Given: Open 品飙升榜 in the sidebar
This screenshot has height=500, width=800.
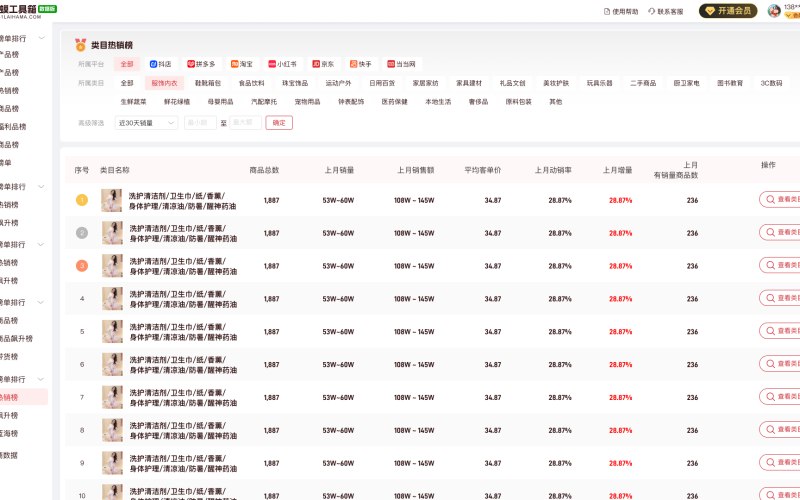Looking at the screenshot, I should pyautogui.click(x=16, y=338).
